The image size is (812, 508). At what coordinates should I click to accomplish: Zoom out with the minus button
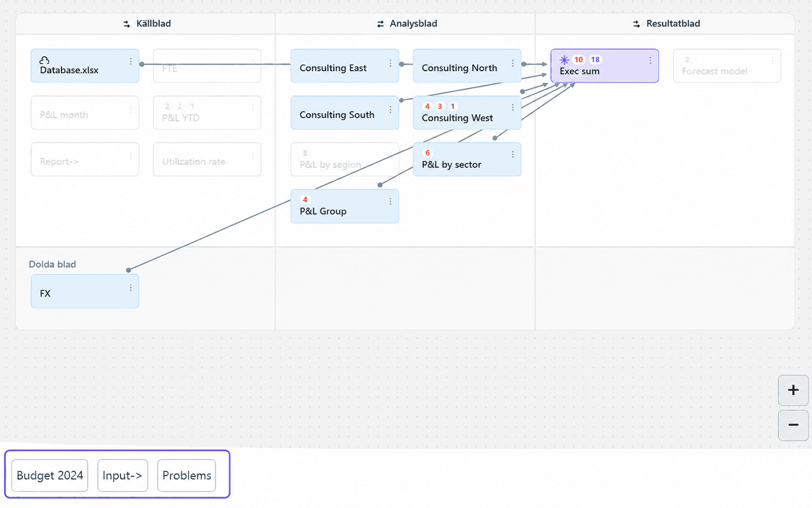(793, 425)
